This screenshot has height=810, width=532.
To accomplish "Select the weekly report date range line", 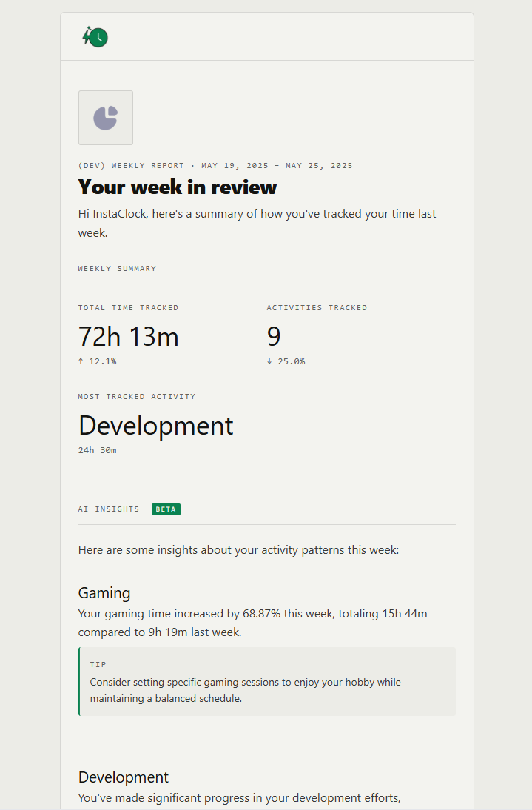I will [x=215, y=166].
